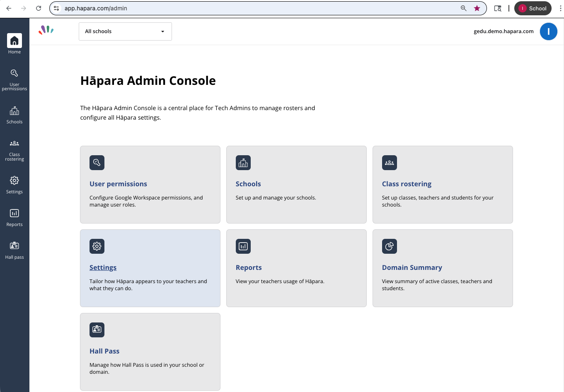Open the Domain Summary link

point(412,267)
